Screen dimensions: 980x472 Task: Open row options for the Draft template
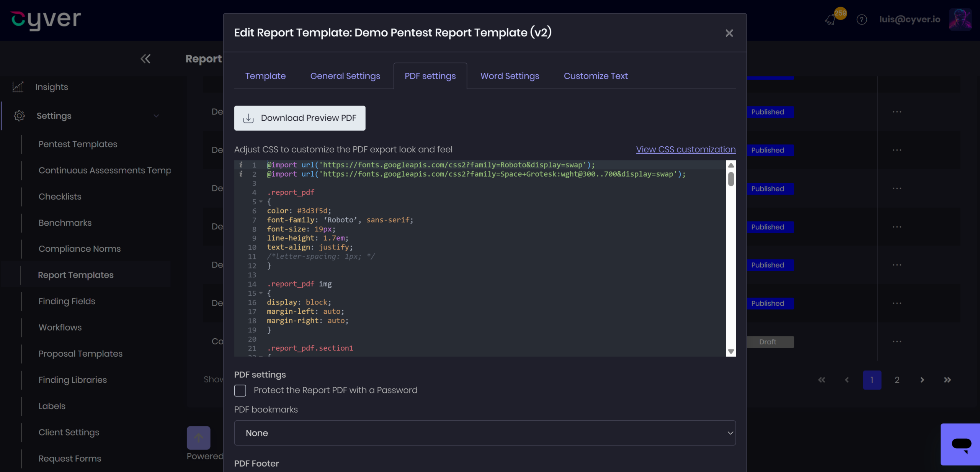click(x=897, y=341)
